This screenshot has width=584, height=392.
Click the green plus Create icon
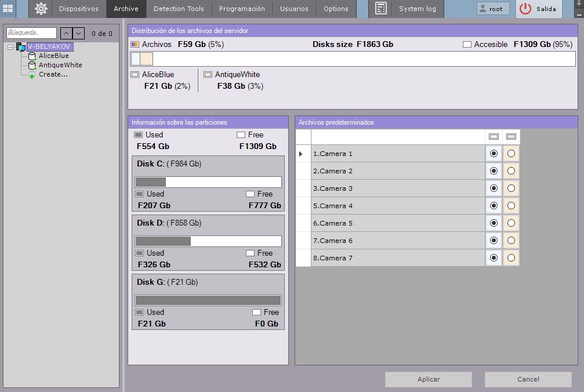[32, 75]
